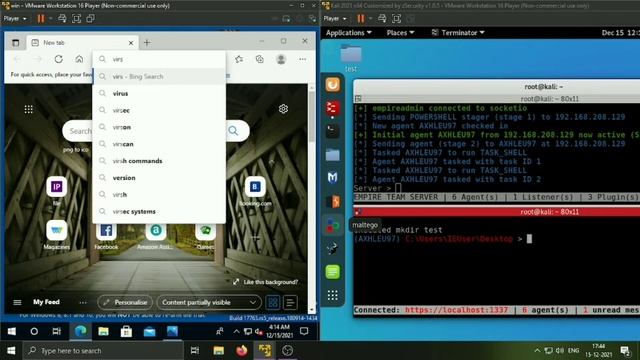Select 'virsec systems' search suggestion
The image size is (640, 360).
[x=159, y=211]
